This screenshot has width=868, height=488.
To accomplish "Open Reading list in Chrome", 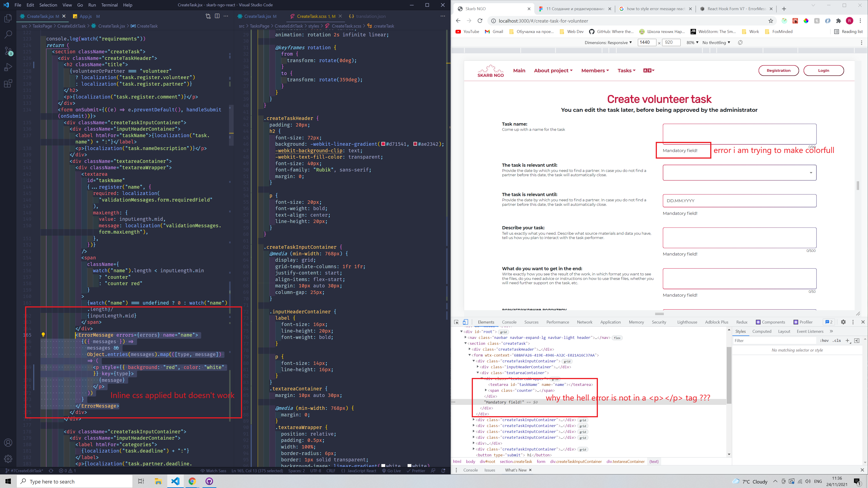I will coord(848,32).
